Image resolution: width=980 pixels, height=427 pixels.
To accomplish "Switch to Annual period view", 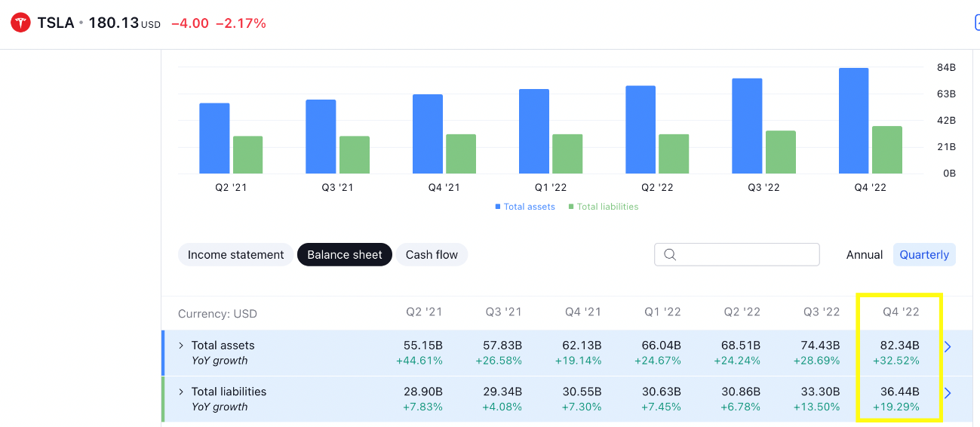I will pyautogui.click(x=864, y=255).
